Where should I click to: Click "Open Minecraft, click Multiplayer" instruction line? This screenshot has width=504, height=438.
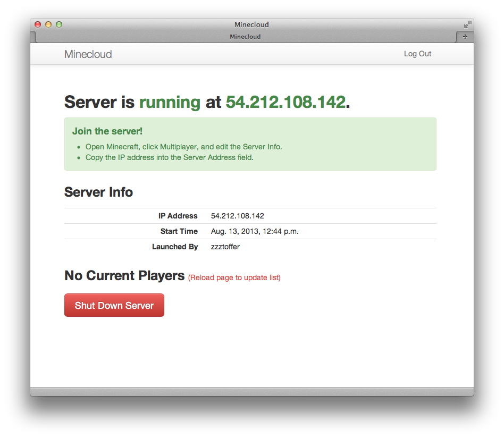183,147
